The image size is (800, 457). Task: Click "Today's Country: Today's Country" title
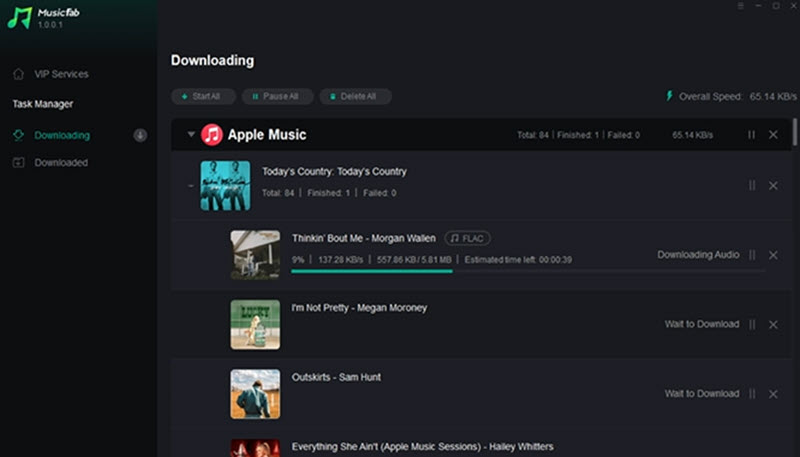pyautogui.click(x=334, y=171)
